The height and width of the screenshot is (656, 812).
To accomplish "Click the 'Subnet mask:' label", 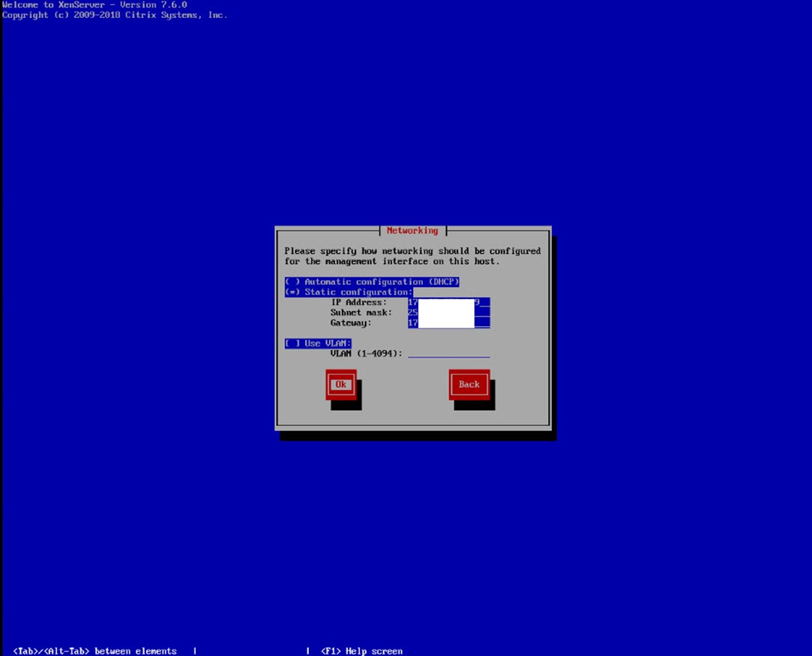I will pos(361,313).
